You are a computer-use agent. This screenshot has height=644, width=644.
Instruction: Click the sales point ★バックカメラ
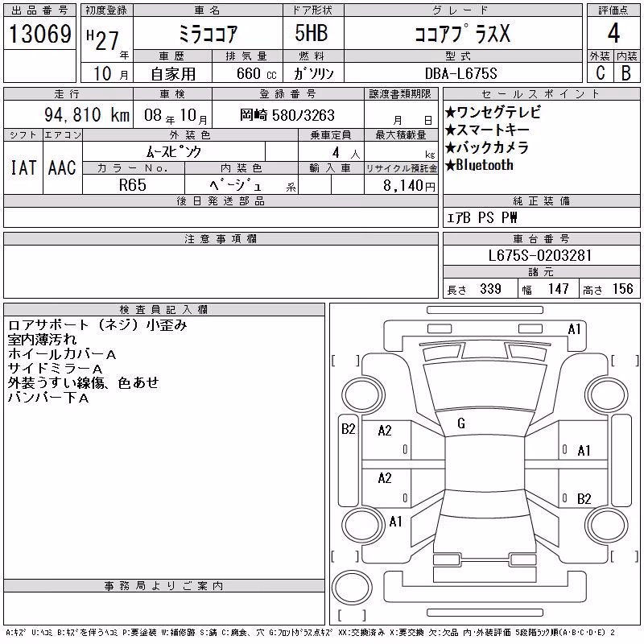click(x=487, y=147)
